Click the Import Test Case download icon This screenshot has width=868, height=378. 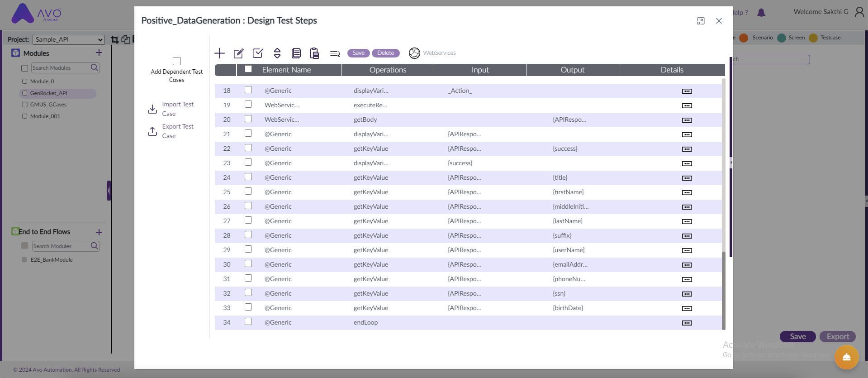coord(152,109)
